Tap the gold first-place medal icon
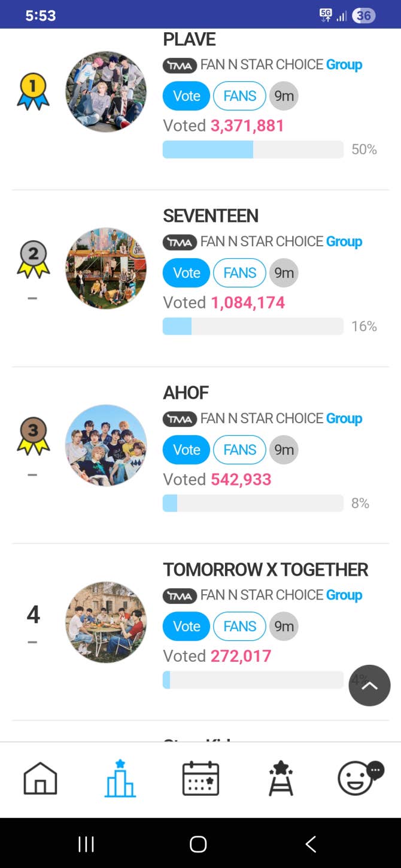 [33, 92]
